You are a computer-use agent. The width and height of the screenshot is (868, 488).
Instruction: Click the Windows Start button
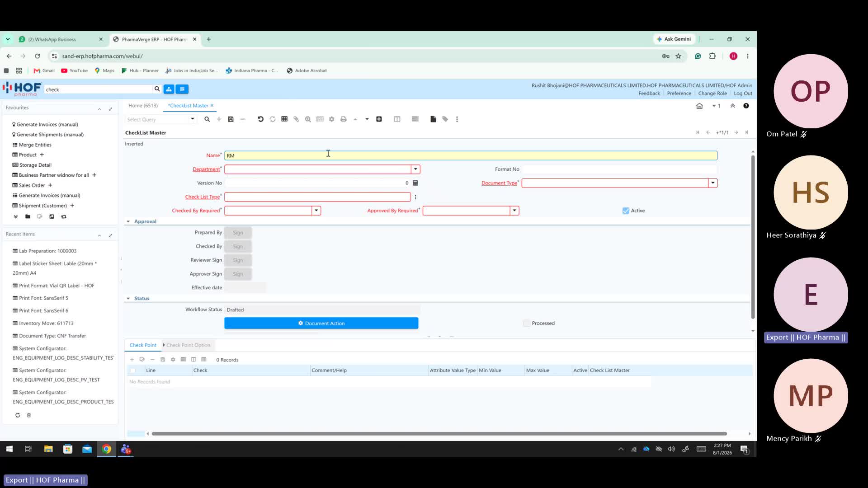click(9, 449)
